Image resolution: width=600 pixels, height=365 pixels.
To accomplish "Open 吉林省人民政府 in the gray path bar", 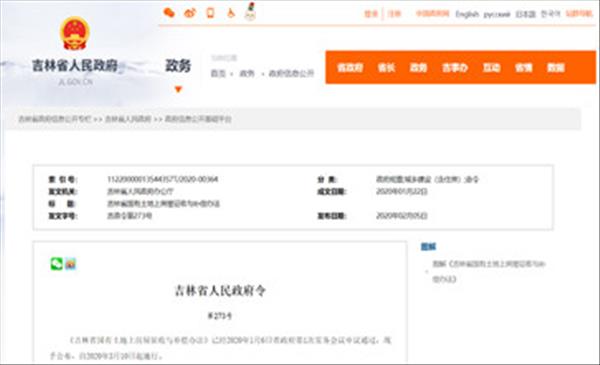I will coord(128,119).
